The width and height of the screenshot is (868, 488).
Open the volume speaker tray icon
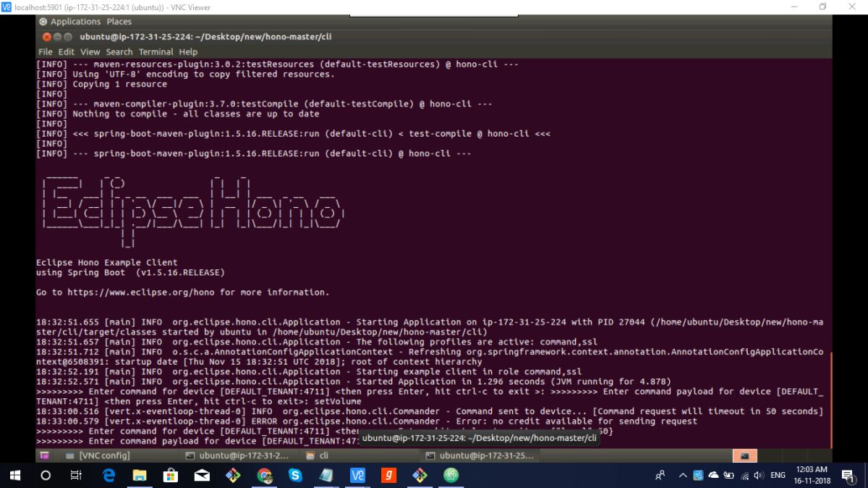coord(758,476)
